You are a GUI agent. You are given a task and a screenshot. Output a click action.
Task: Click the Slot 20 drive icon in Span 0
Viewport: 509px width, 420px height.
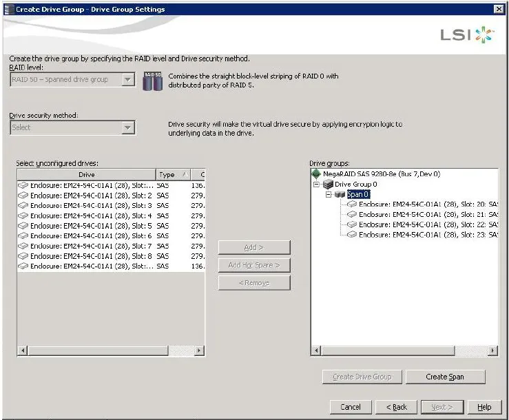click(x=352, y=204)
